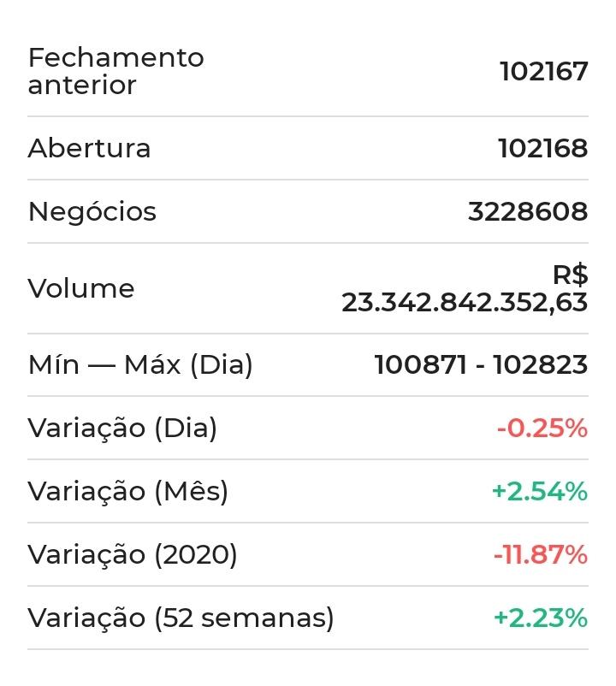Screen dimensions: 616x686
Task: Click the Variação (Dia) label
Action: (122, 428)
